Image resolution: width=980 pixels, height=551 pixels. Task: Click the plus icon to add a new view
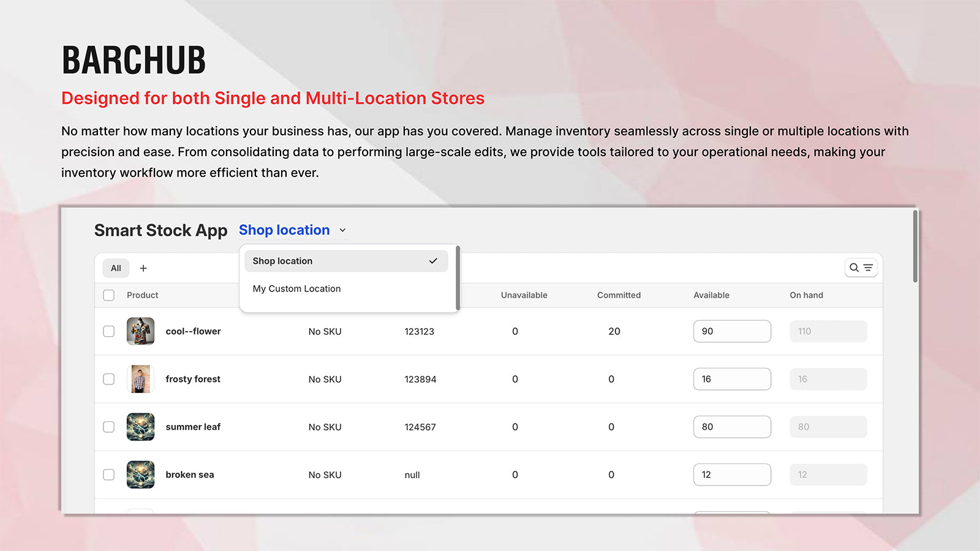point(143,268)
